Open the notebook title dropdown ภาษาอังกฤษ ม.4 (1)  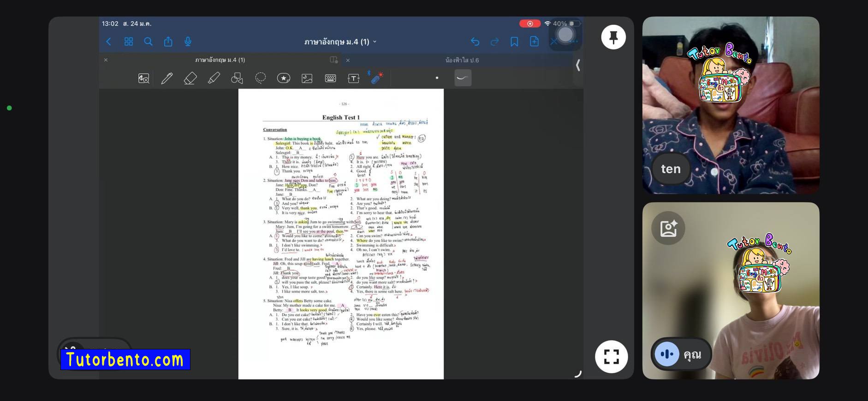click(340, 41)
